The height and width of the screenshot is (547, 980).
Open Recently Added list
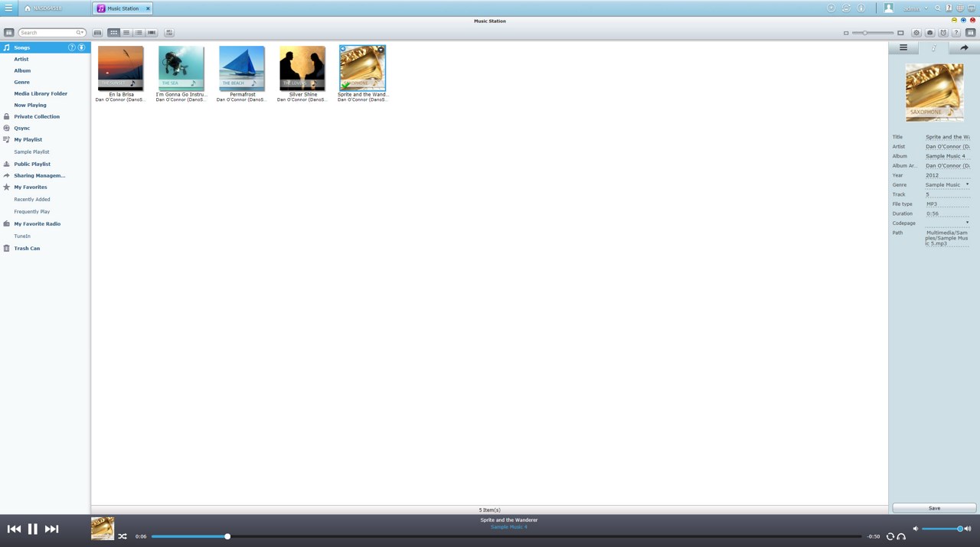point(32,199)
